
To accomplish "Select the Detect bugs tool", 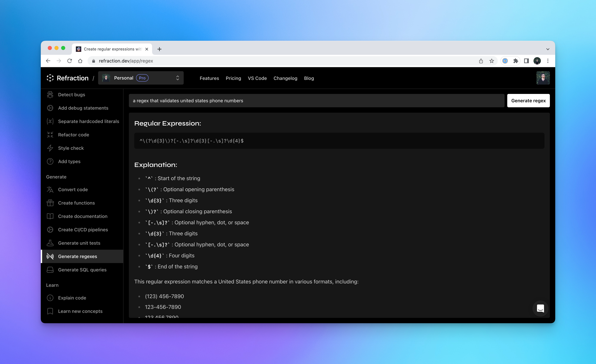I will (72, 95).
